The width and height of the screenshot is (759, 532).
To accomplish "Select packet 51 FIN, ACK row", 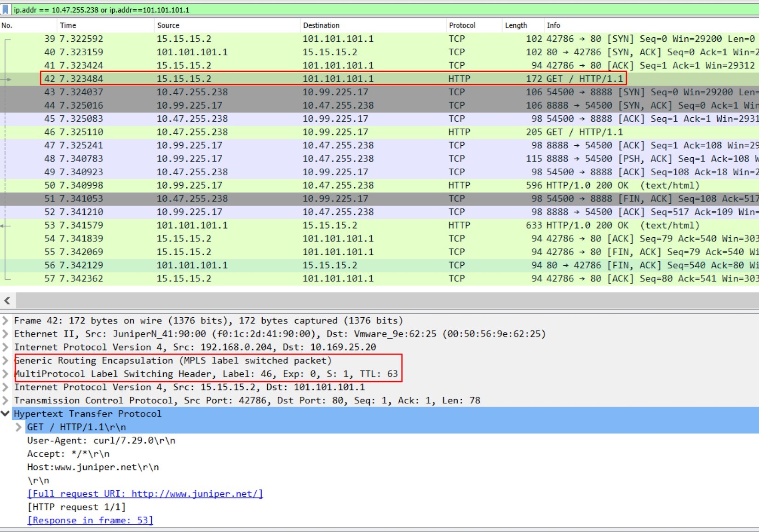I will (379, 199).
